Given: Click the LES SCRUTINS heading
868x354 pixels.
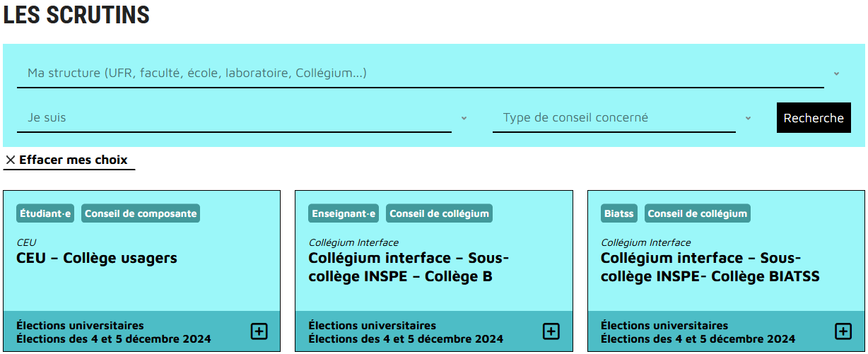Looking at the screenshot, I should tap(76, 16).
